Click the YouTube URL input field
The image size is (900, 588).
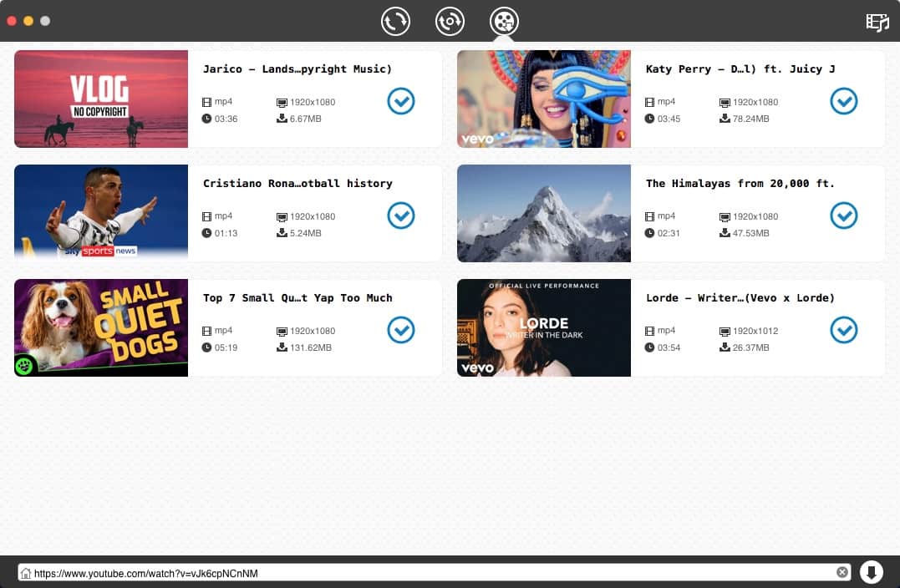pos(434,572)
